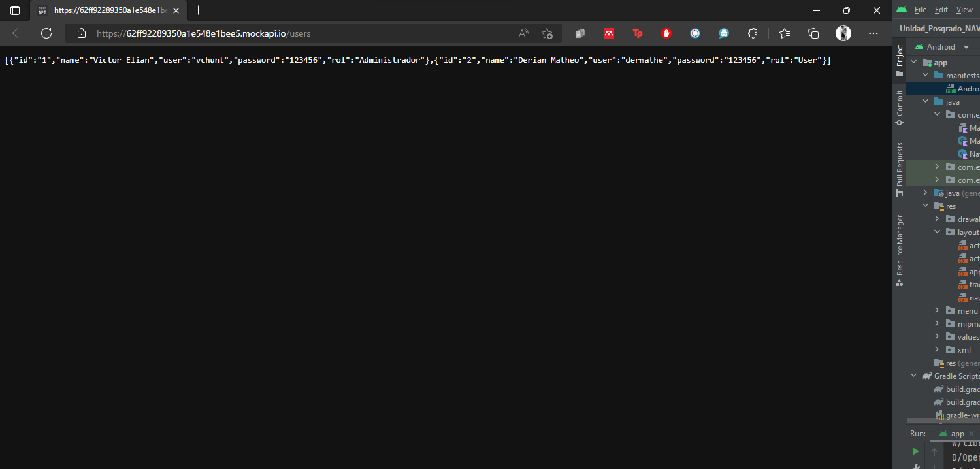Click the browser back button
Image resolution: width=980 pixels, height=469 pixels.
(x=18, y=33)
